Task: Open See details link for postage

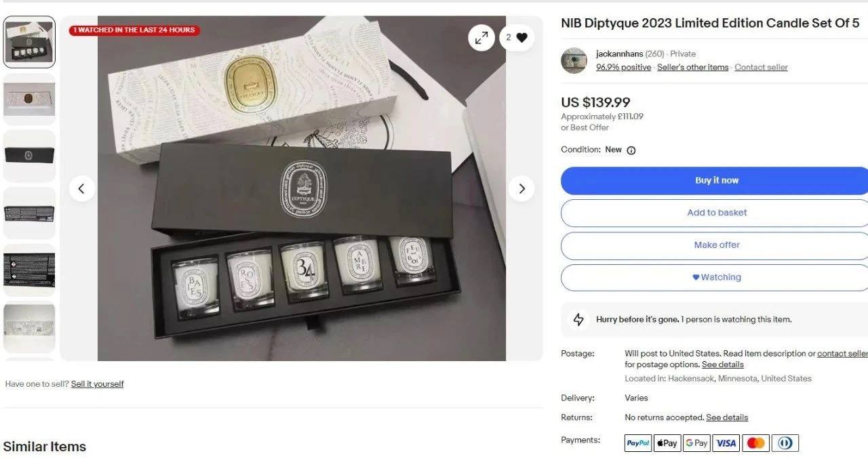Action: (723, 365)
